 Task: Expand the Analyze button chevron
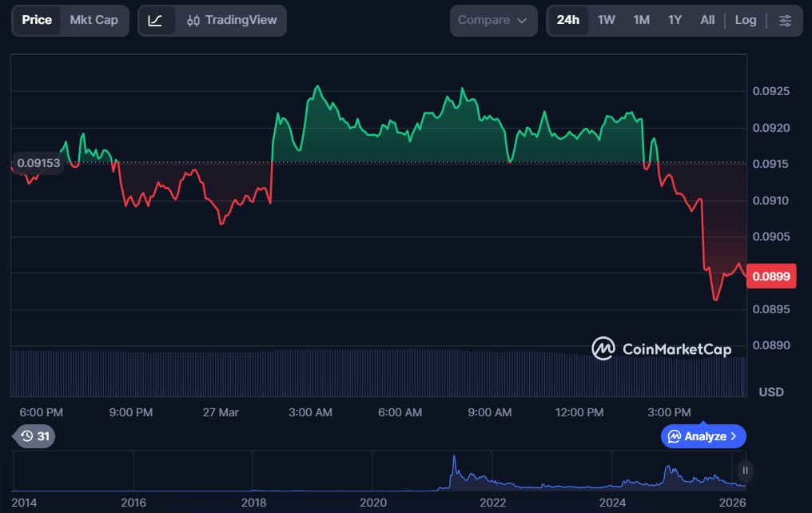734,436
